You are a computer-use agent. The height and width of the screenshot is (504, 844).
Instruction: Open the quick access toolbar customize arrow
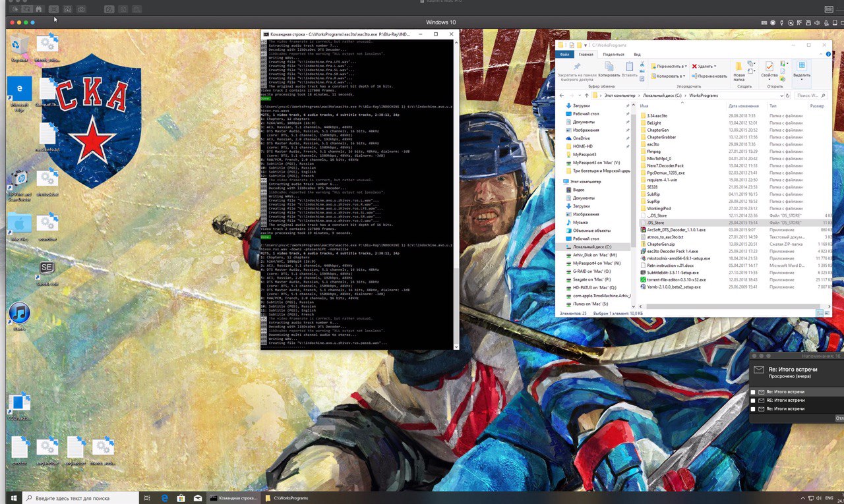tap(586, 45)
